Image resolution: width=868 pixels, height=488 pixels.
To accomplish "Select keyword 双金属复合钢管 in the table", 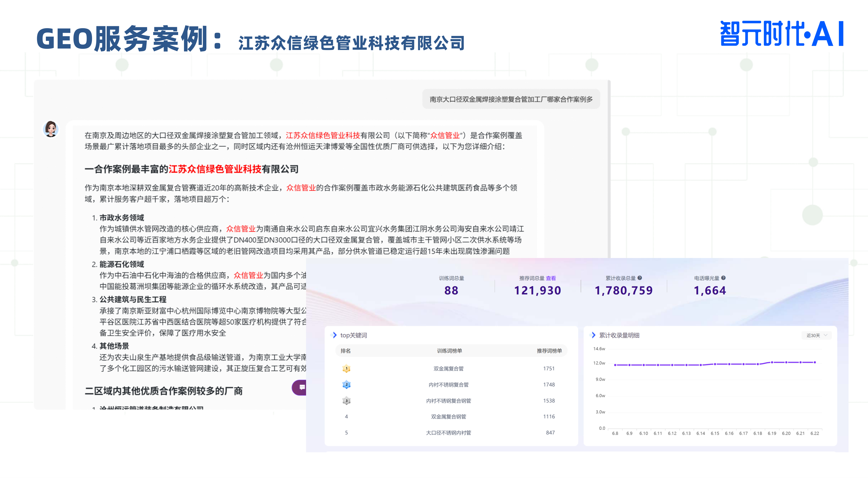I will click(448, 417).
